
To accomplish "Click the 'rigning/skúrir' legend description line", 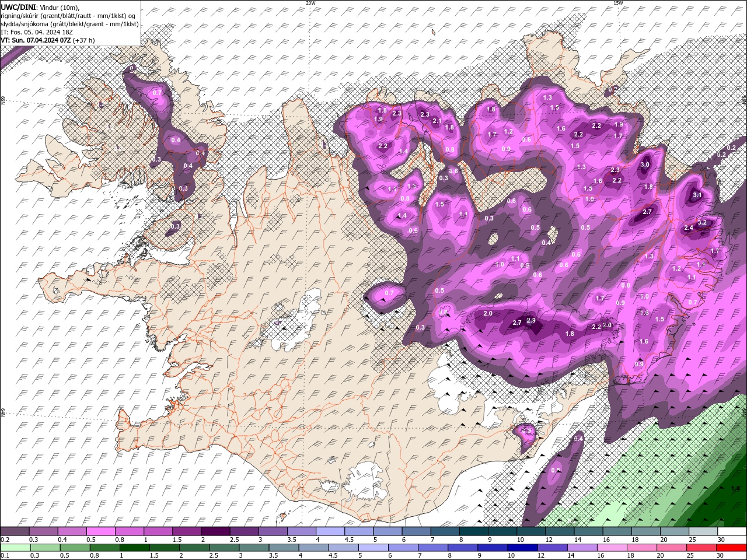I will tap(68, 16).
